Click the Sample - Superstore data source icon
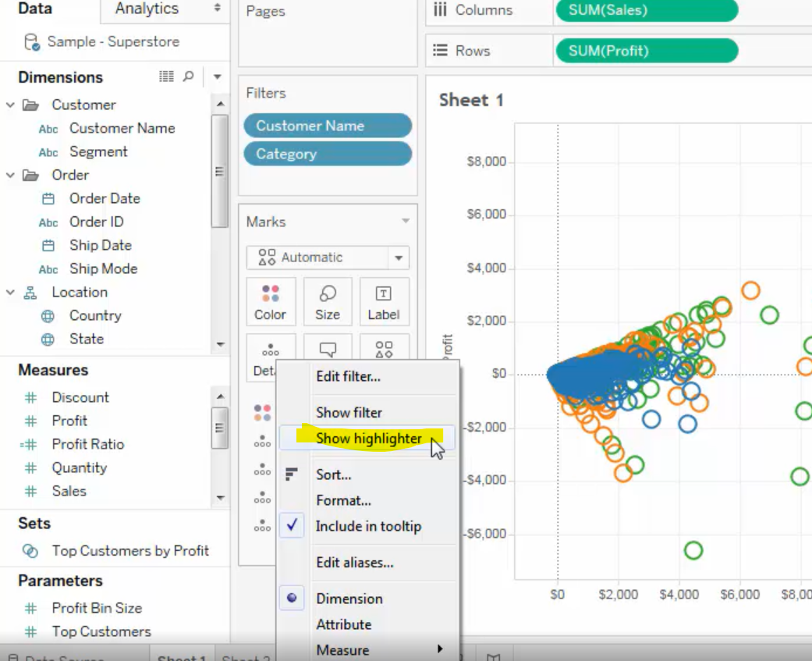The image size is (812, 661). point(32,42)
